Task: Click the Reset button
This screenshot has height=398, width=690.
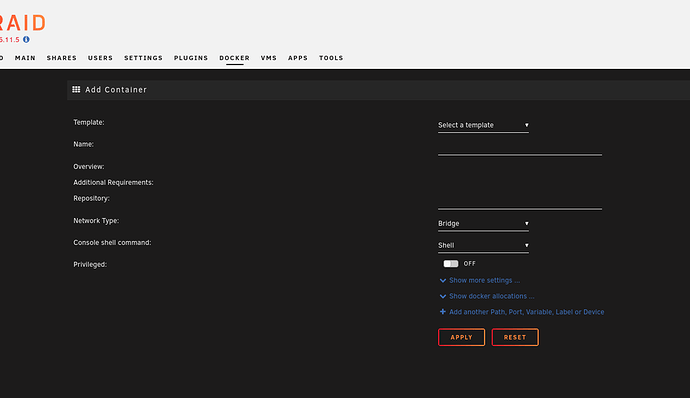Action: [515, 337]
